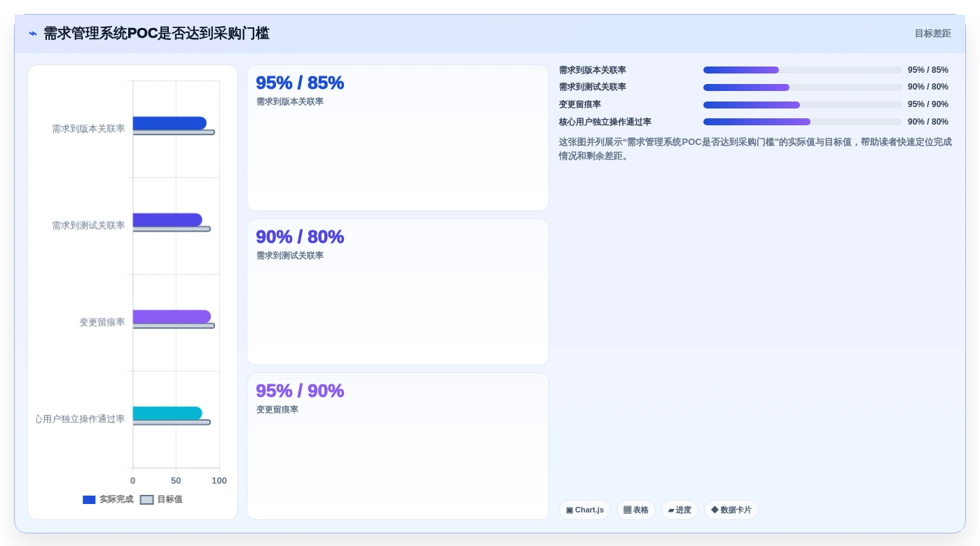Click the 需求到版本关联率 progress row label

click(x=593, y=70)
